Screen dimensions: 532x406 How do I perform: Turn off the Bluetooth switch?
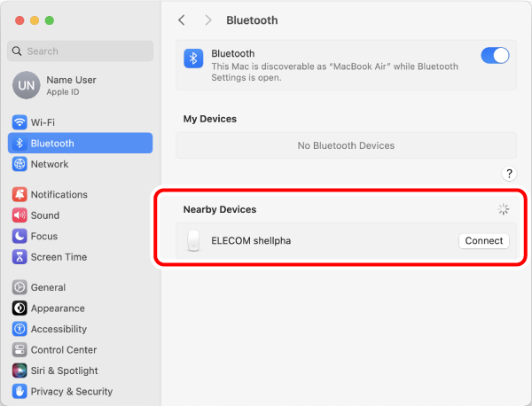[495, 56]
